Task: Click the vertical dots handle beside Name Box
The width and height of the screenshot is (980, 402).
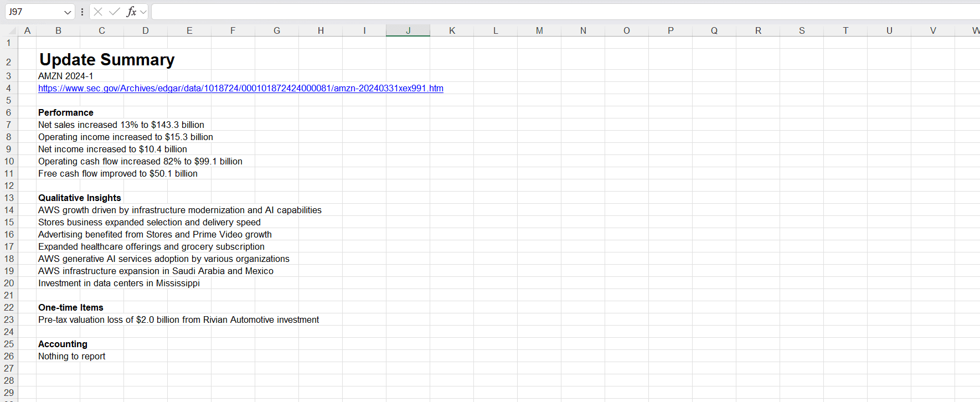Action: [x=82, y=12]
